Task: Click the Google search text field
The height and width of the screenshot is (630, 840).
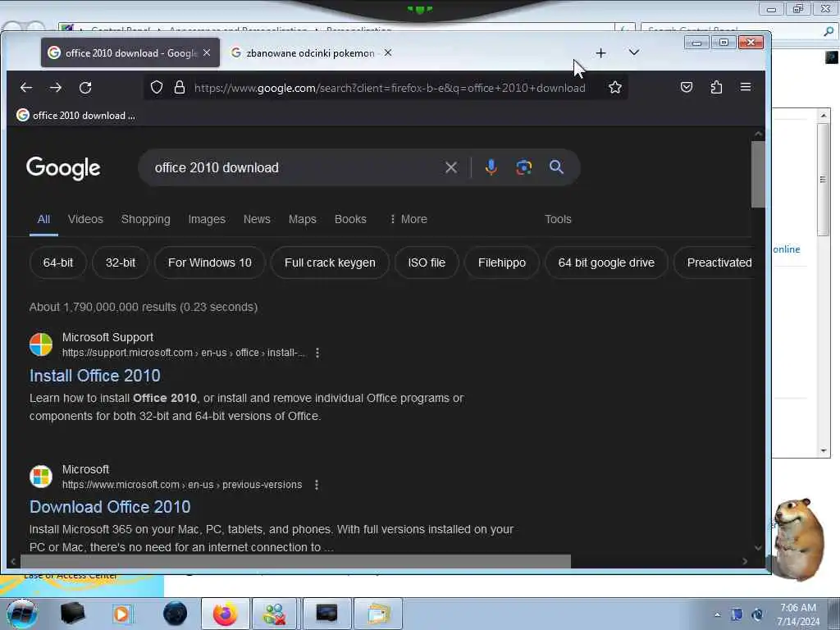Action: pos(294,167)
